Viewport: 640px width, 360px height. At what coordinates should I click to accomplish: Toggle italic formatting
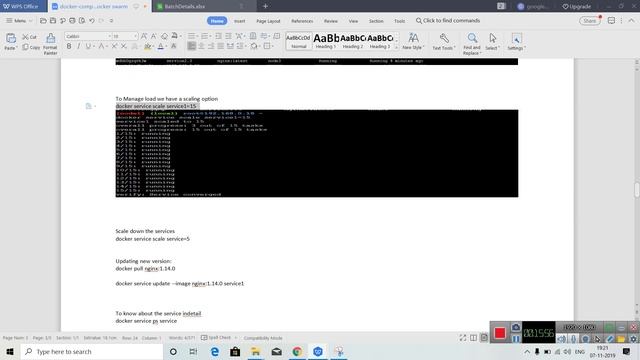point(78,47)
